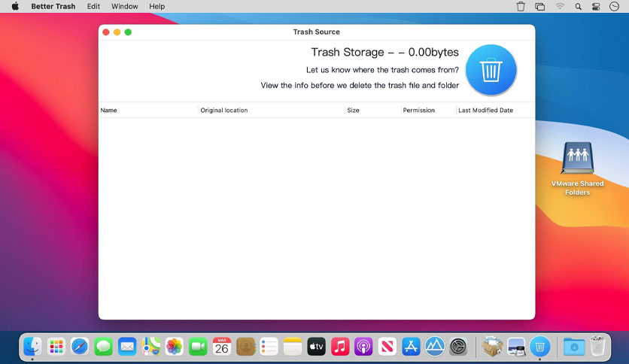Open Calendar from the dock
The image size is (629, 364).
222,347
